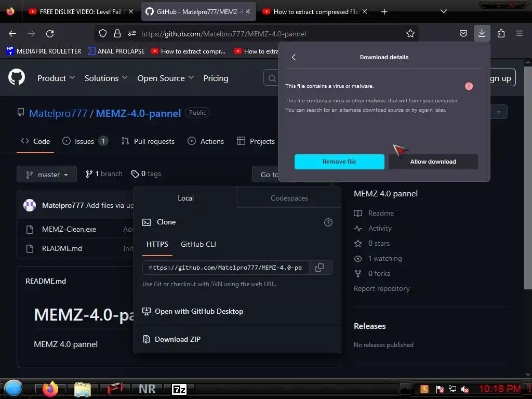The height and width of the screenshot is (399, 532).
Task: View 0 forks on the repository
Action: (x=372, y=273)
